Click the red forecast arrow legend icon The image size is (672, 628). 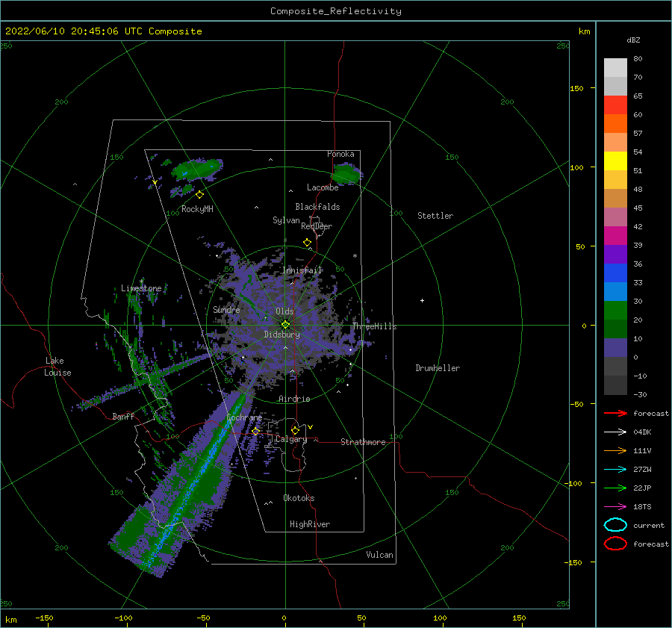coord(615,413)
